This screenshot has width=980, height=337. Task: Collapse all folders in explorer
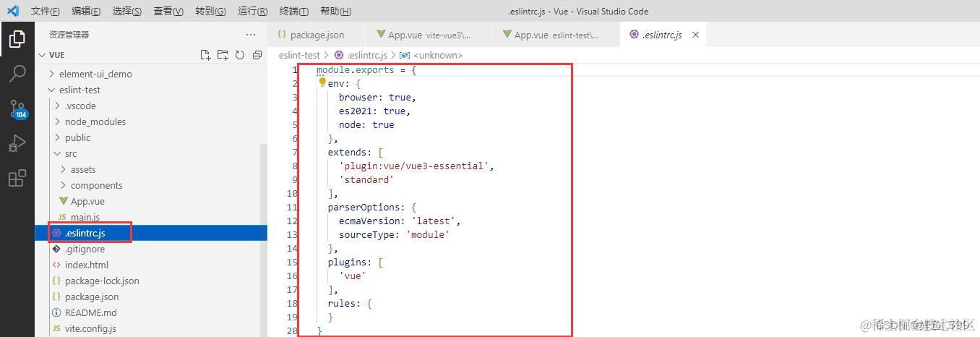click(x=257, y=55)
